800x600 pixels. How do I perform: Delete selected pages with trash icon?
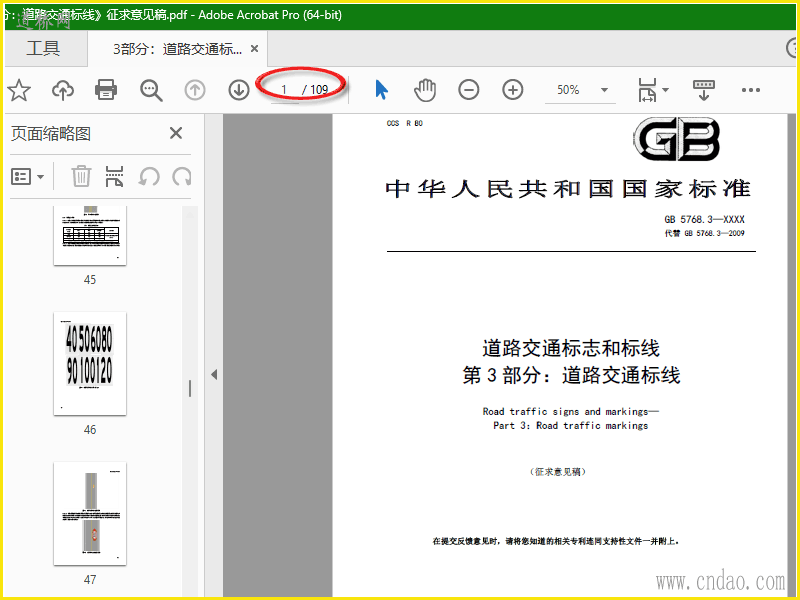pos(81,177)
